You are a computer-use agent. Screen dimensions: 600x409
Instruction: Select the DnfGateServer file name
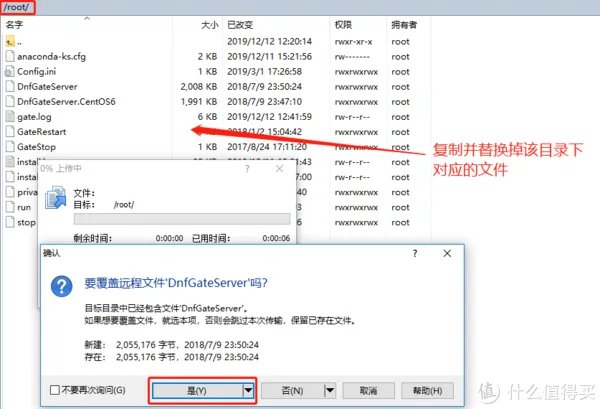[47, 86]
